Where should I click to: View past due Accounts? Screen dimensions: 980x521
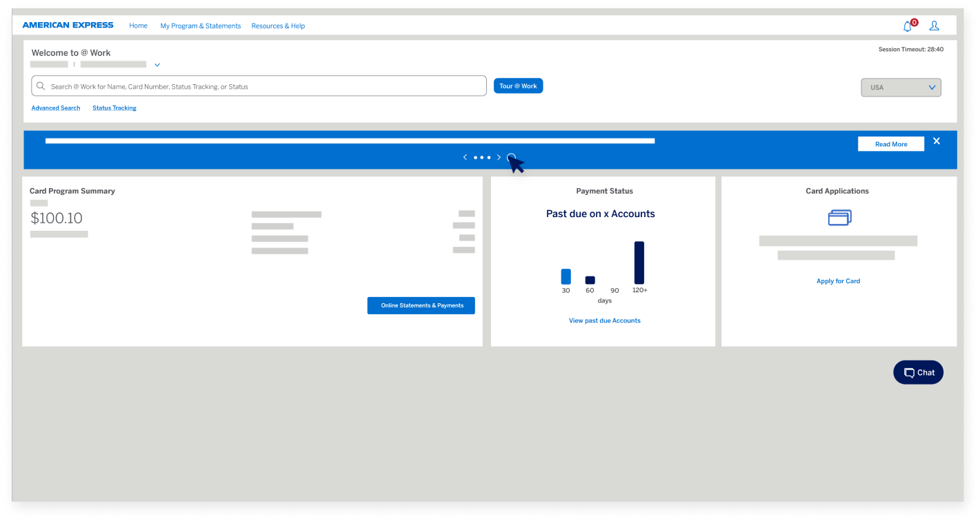604,320
